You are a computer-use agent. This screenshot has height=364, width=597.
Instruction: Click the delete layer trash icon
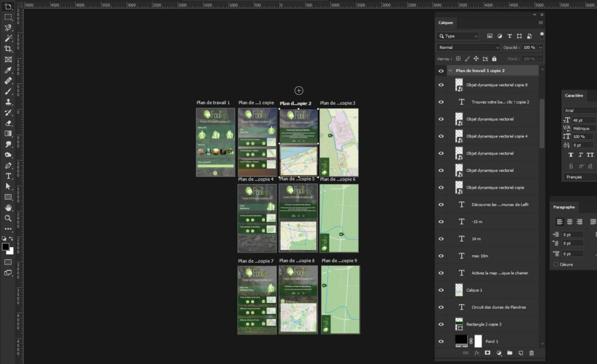[x=531, y=353]
